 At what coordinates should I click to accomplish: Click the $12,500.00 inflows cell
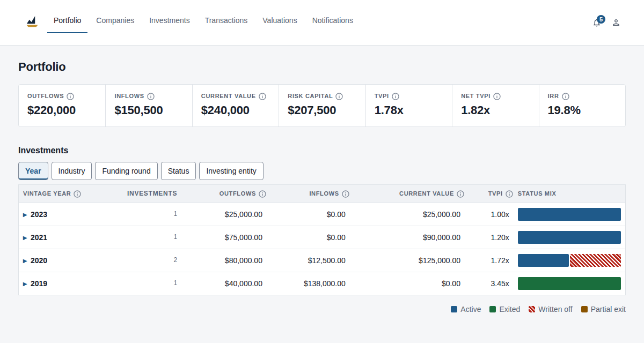pos(327,260)
